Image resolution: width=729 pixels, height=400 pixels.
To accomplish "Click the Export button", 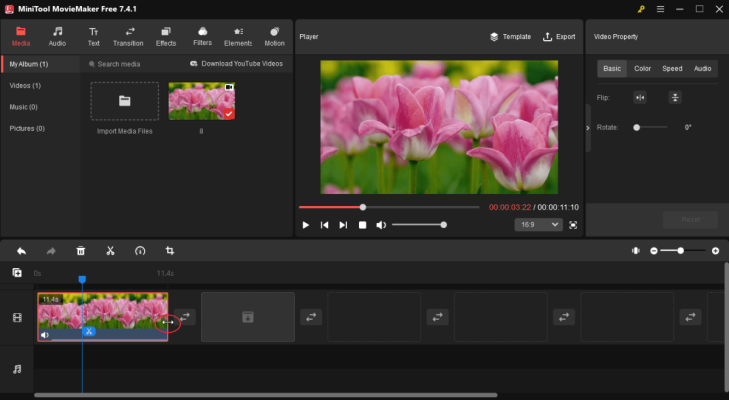I will [x=559, y=37].
